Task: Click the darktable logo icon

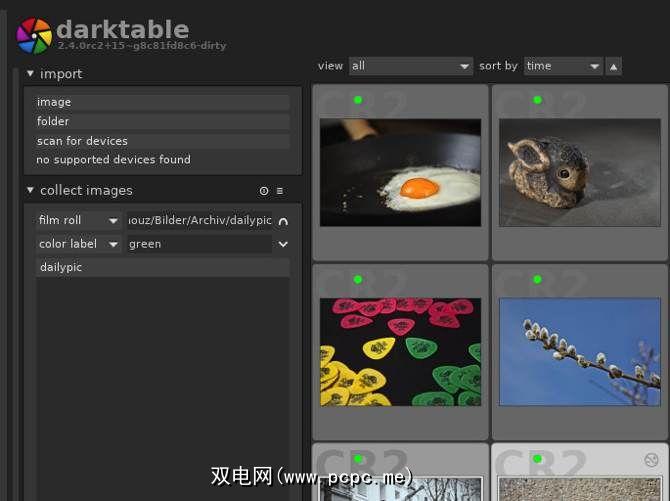Action: click(x=34, y=35)
